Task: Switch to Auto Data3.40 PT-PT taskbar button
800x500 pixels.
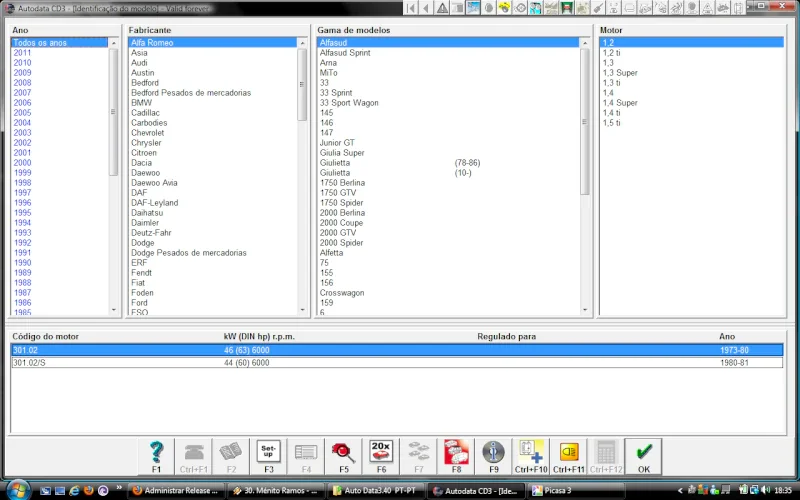Action: pyautogui.click(x=376, y=491)
